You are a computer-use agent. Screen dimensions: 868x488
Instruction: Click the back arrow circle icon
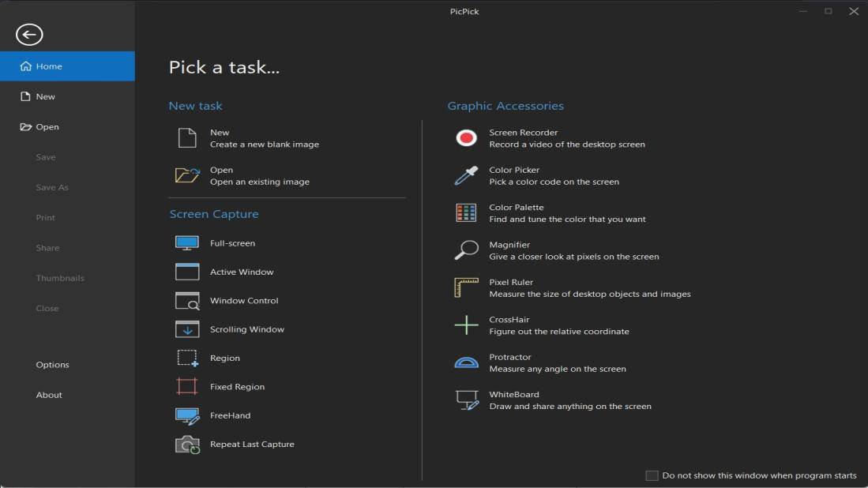click(29, 35)
